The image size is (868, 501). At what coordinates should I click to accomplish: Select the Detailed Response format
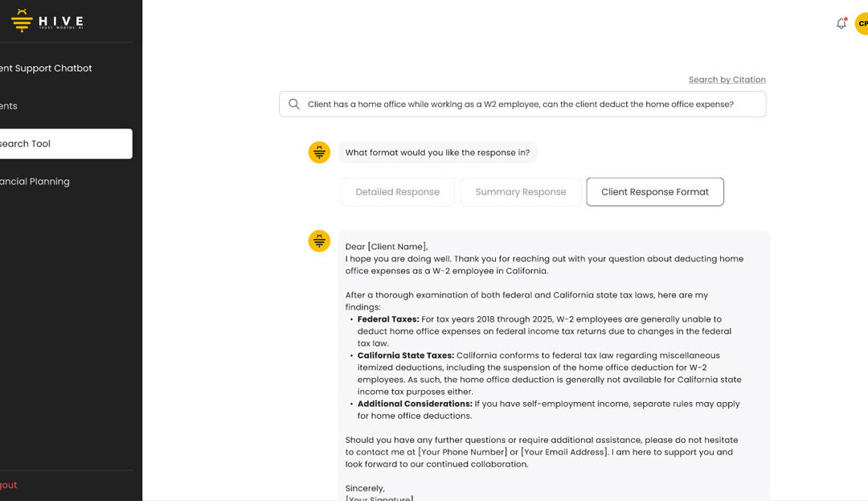pos(397,191)
